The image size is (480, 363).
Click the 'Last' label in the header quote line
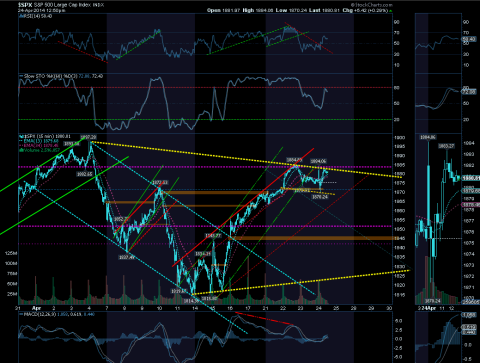tap(314, 10)
